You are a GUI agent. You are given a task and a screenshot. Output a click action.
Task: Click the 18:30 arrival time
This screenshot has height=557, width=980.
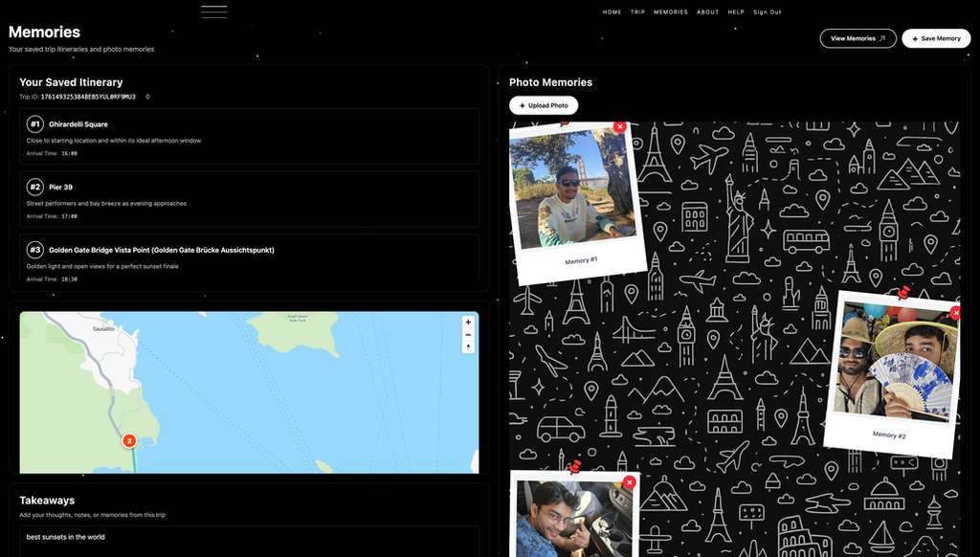(x=69, y=279)
